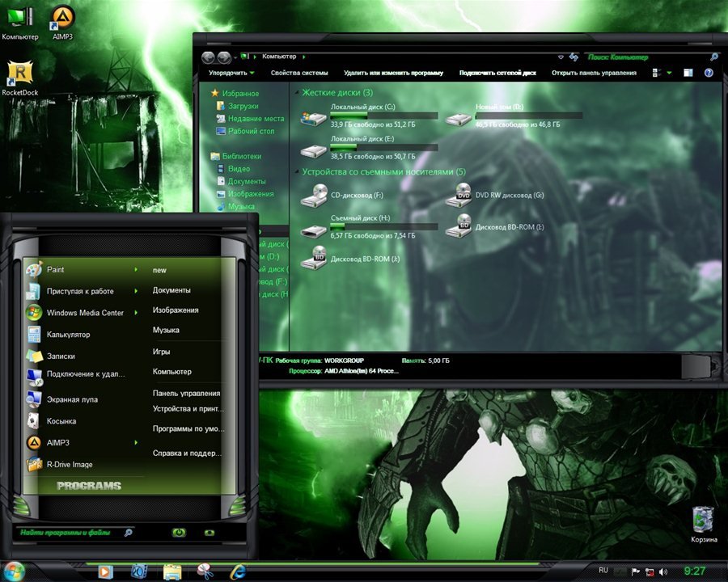Select Local Disk (C:) drive icon
This screenshot has width=728, height=582.
pos(313,119)
